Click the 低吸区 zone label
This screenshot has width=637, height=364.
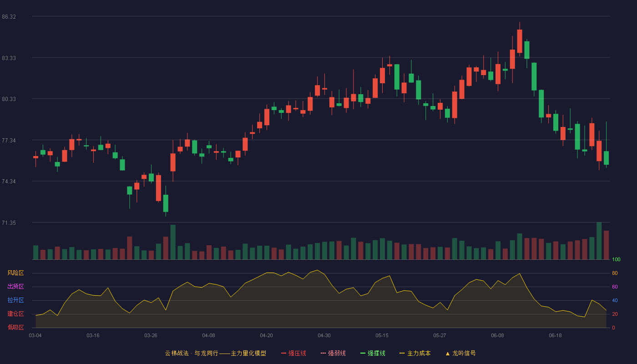pyautogui.click(x=15, y=327)
